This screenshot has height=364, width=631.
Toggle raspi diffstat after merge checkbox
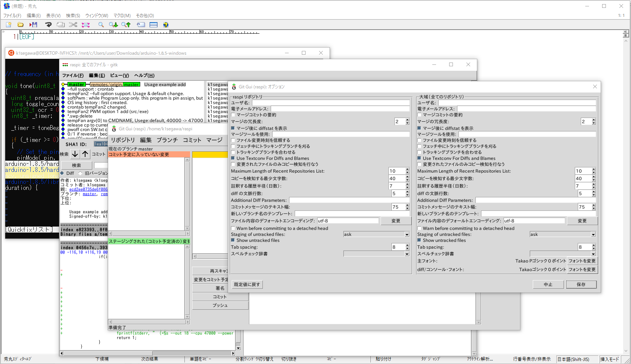pos(233,128)
